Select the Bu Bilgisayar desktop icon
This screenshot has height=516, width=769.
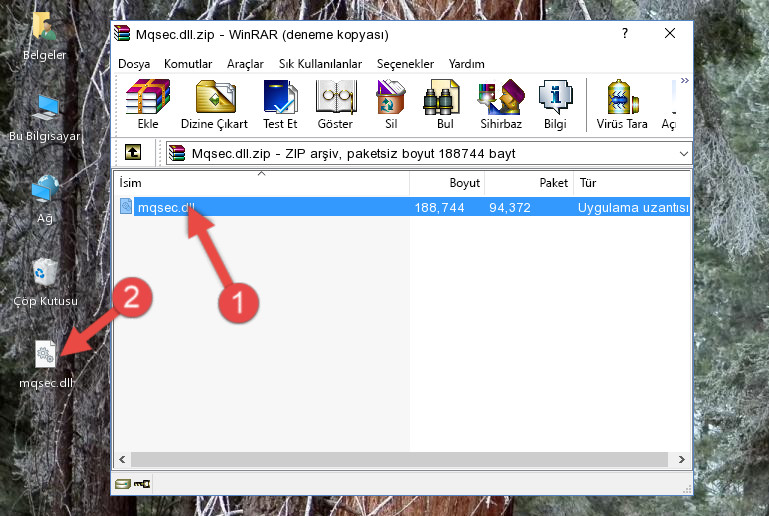[x=45, y=118]
